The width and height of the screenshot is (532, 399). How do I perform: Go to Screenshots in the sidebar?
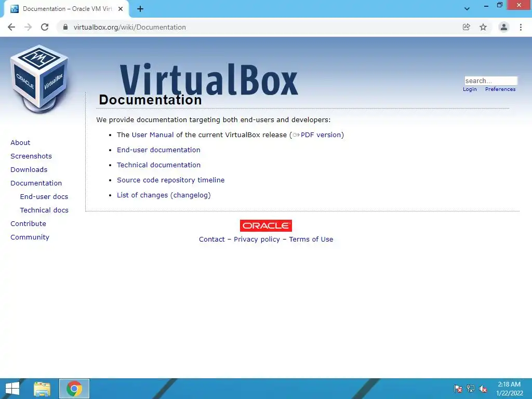31,156
